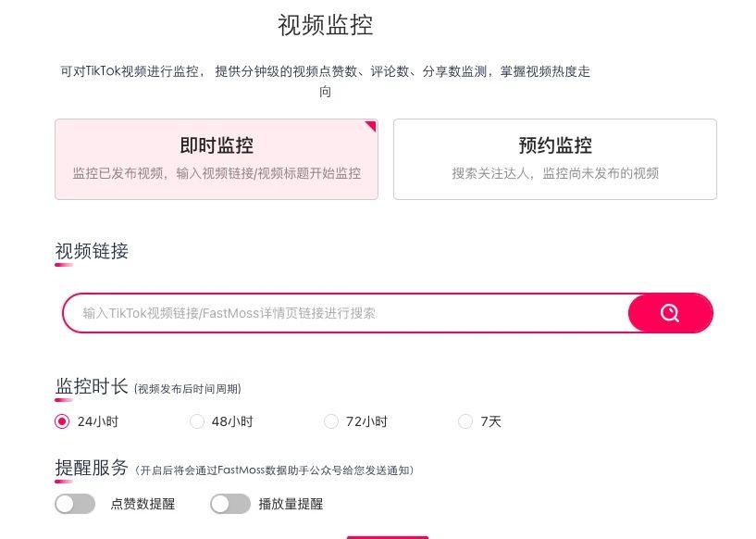Click the FastMoss数据助手 notification hint text
Viewport: 756px width, 539px height.
[x=274, y=470]
